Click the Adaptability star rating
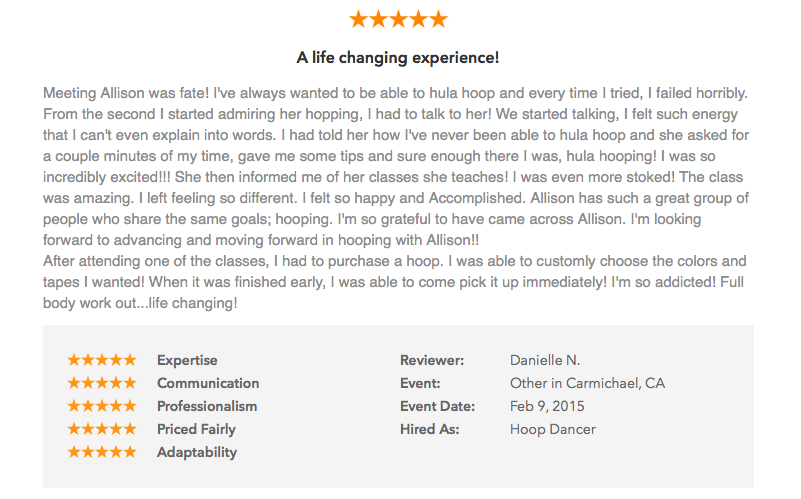801x499 pixels. pos(101,452)
